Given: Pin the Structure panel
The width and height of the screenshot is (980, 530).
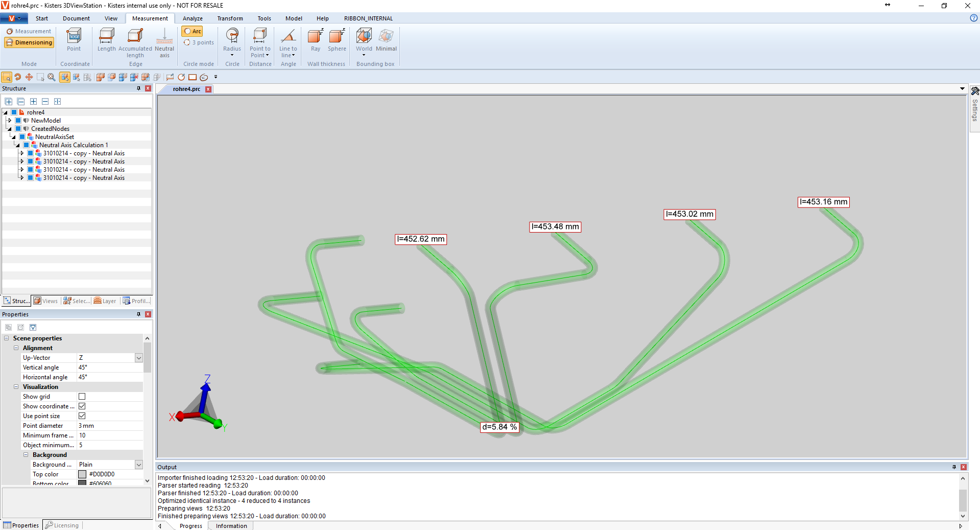Looking at the screenshot, I should coord(138,88).
